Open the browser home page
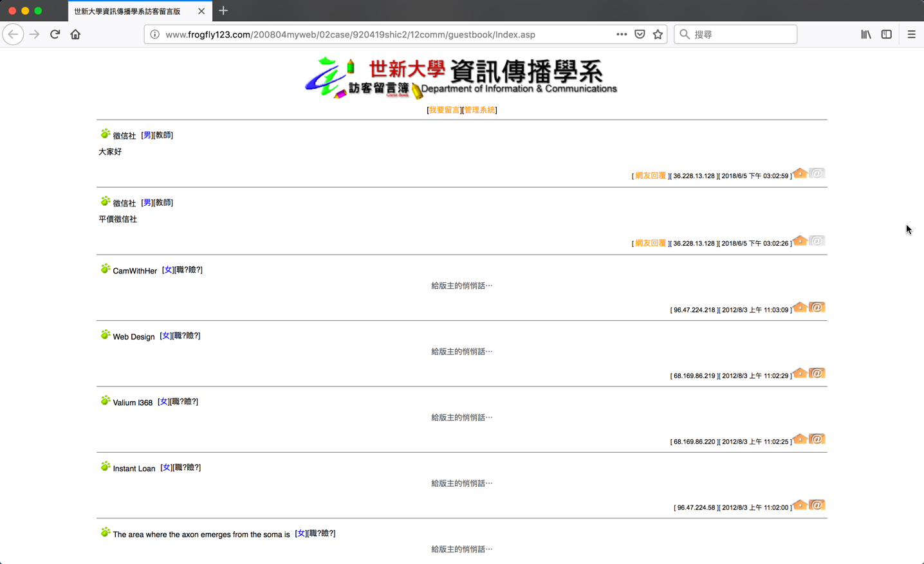924x564 pixels. (x=75, y=34)
